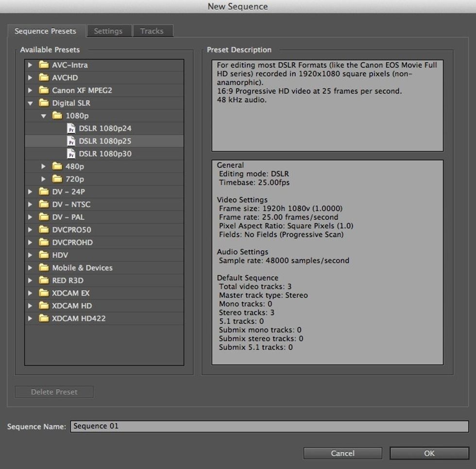Viewport: 476px width, 469px height.
Task: Cancel the new sequence dialog
Action: [342, 453]
